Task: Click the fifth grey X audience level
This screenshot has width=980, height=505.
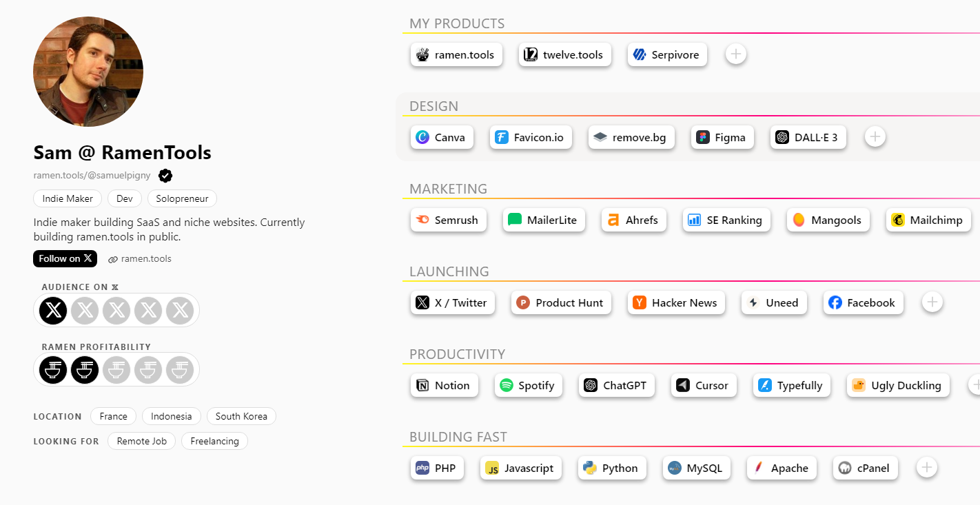Action: (180, 310)
